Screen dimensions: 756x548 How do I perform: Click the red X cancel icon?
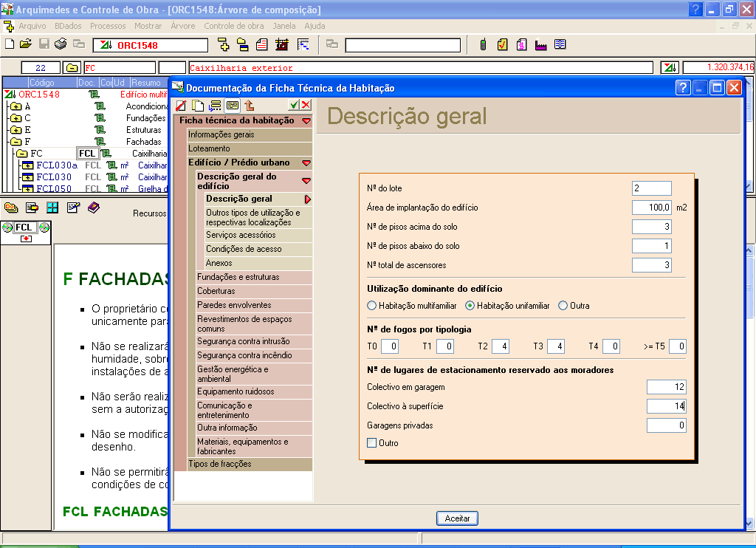pos(306,105)
